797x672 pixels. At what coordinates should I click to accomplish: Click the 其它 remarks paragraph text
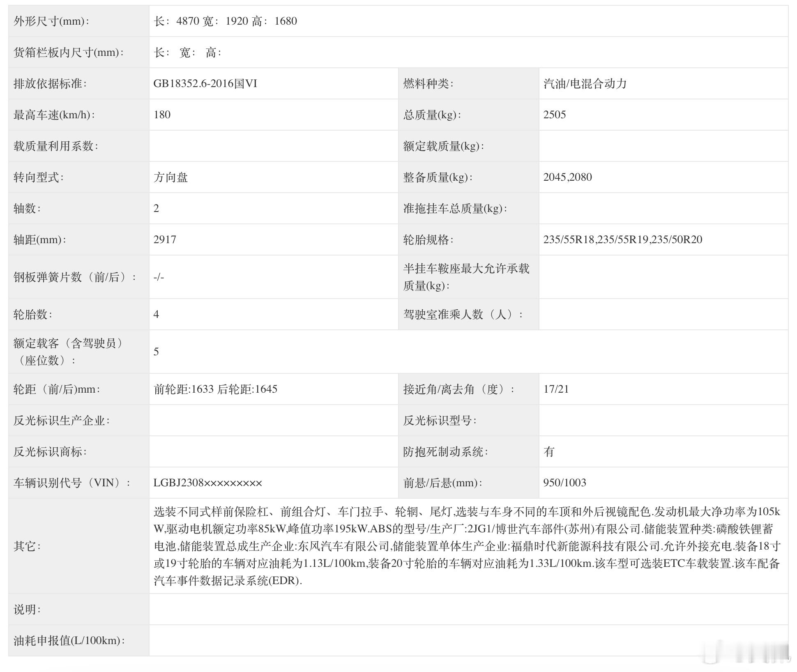467,546
